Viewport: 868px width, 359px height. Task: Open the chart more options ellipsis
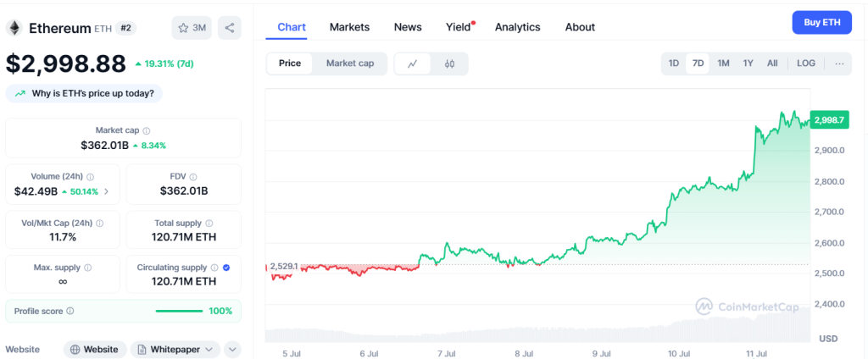pos(839,64)
